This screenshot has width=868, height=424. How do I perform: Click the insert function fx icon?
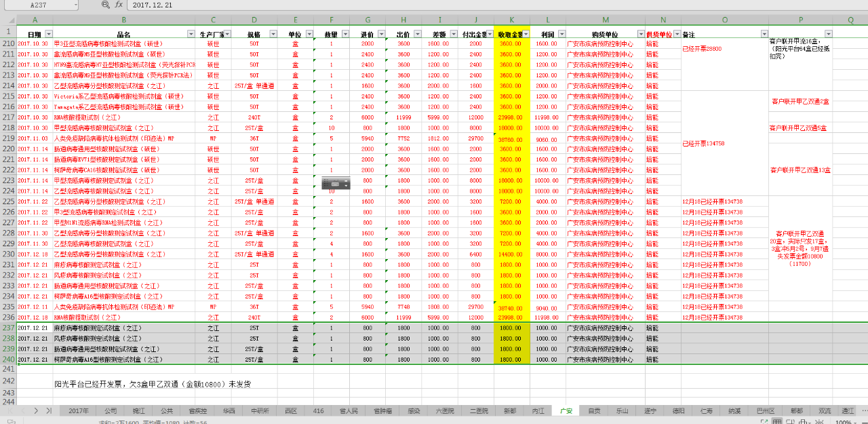click(x=119, y=5)
